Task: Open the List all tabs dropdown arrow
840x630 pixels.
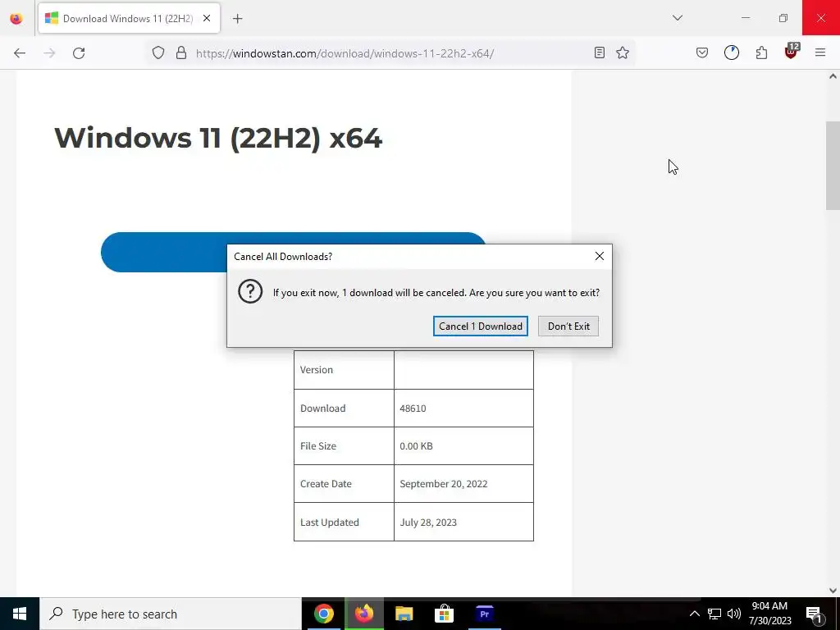Action: point(678,18)
